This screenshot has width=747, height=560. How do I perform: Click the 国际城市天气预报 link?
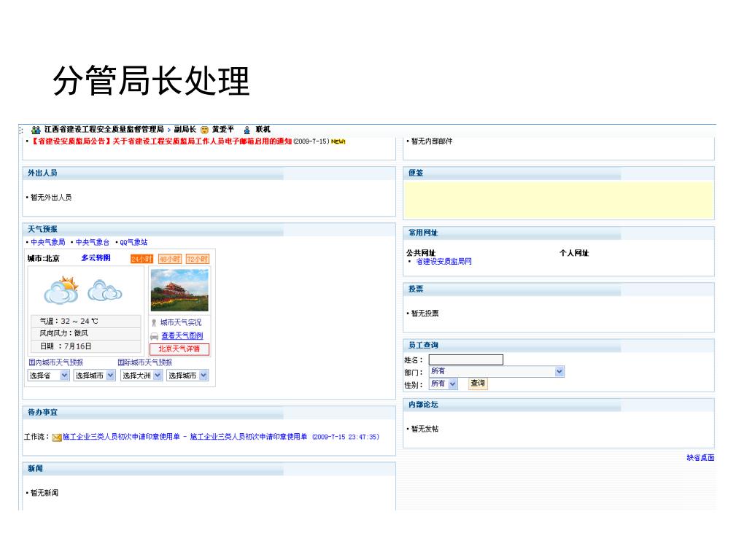point(145,362)
